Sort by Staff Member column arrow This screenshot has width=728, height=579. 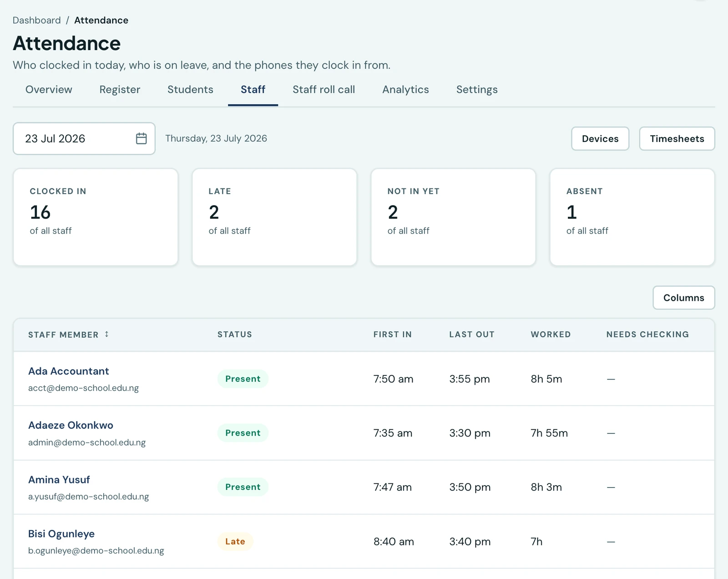(106, 334)
